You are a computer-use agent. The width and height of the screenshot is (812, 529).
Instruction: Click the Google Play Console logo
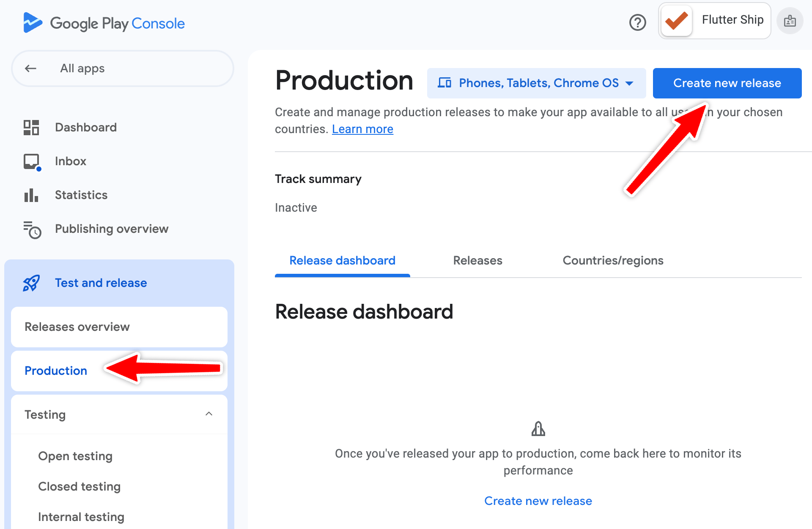104,23
